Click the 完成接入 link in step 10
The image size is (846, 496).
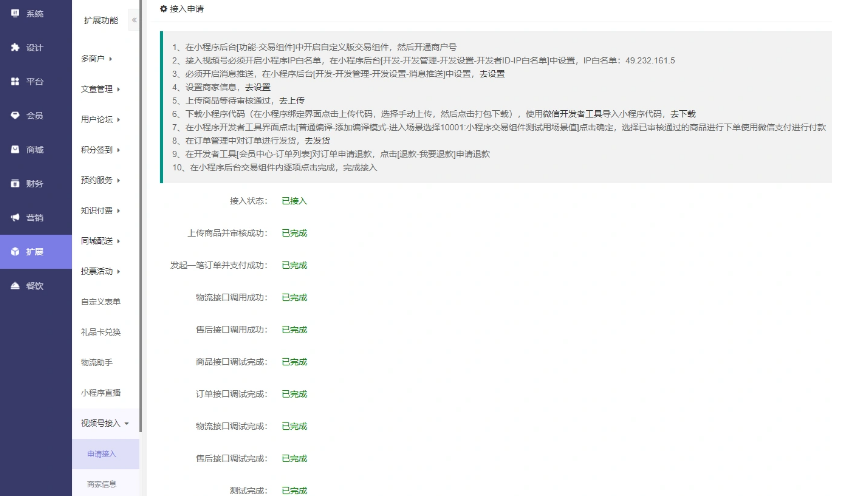(x=360, y=167)
